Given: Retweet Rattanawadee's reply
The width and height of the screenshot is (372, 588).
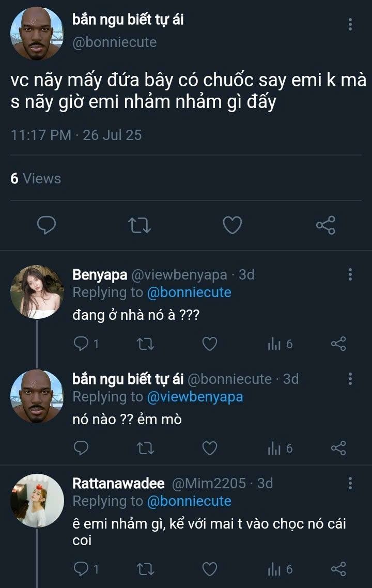Looking at the screenshot, I should click(x=146, y=569).
